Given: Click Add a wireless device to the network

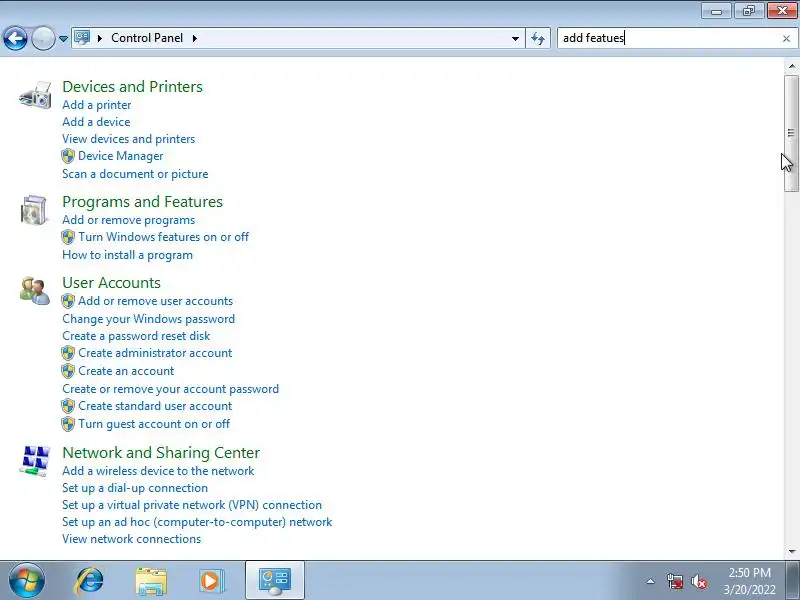Looking at the screenshot, I should pos(158,471).
